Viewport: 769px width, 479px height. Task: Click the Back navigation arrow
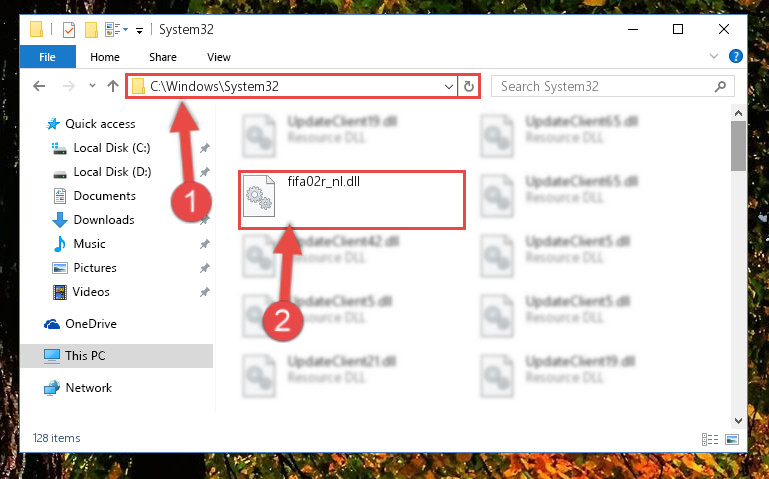point(39,86)
